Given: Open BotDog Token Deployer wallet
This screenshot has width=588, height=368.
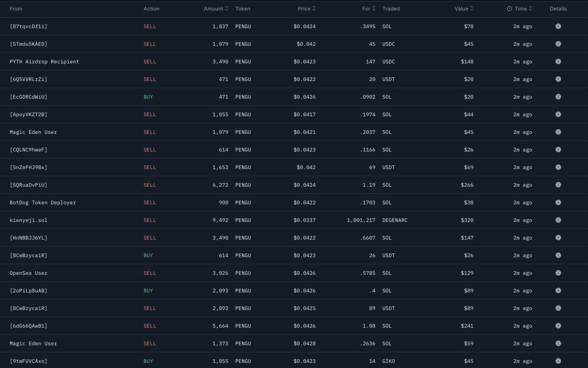Looking at the screenshot, I should pyautogui.click(x=43, y=202).
